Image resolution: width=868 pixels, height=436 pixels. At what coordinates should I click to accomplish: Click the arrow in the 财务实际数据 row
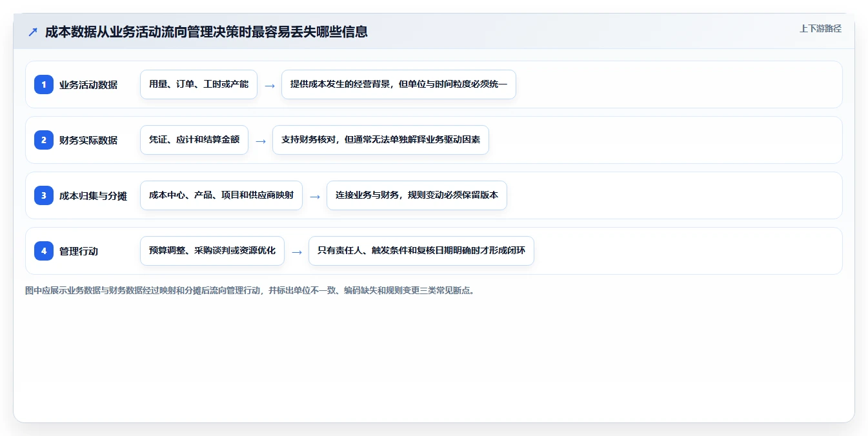point(261,141)
